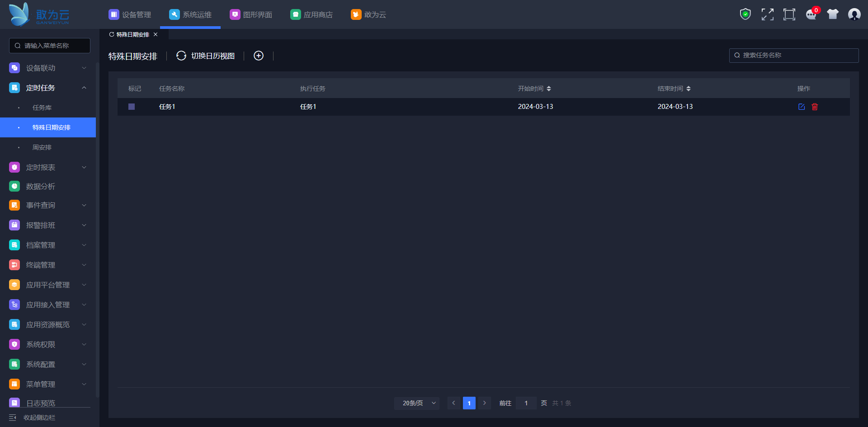The height and width of the screenshot is (427, 868).
Task: Click the 数据分析 sidebar icon
Action: (14, 186)
